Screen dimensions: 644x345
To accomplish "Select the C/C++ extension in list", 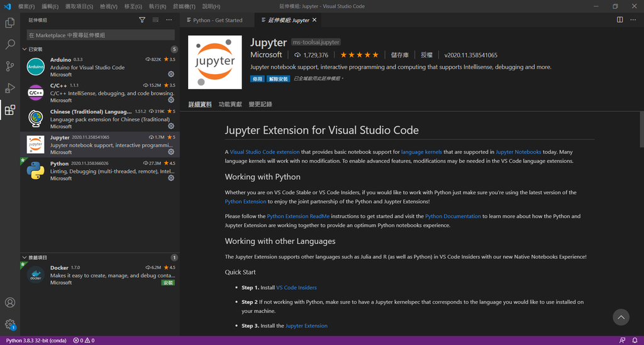I will (x=100, y=93).
